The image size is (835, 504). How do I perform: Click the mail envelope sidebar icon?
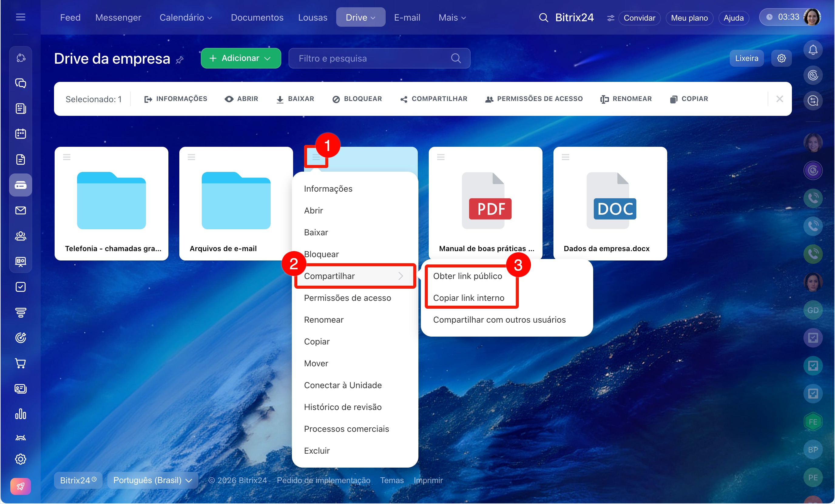pos(20,210)
